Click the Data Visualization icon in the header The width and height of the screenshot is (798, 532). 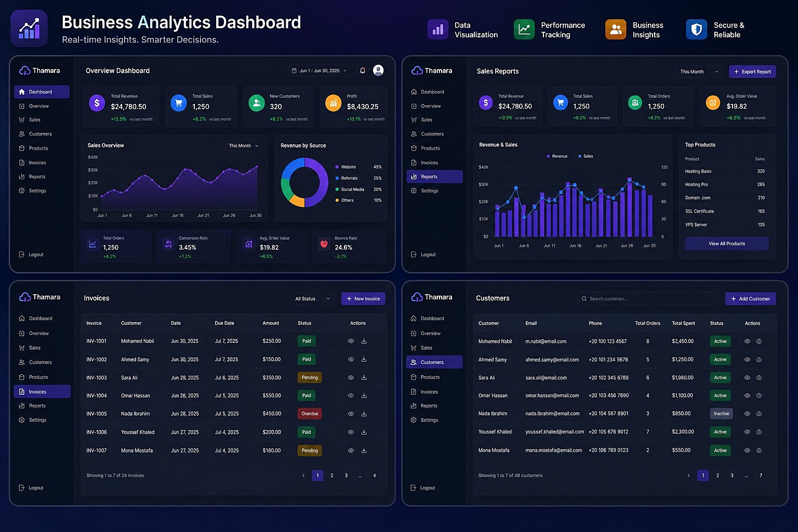[x=438, y=30]
